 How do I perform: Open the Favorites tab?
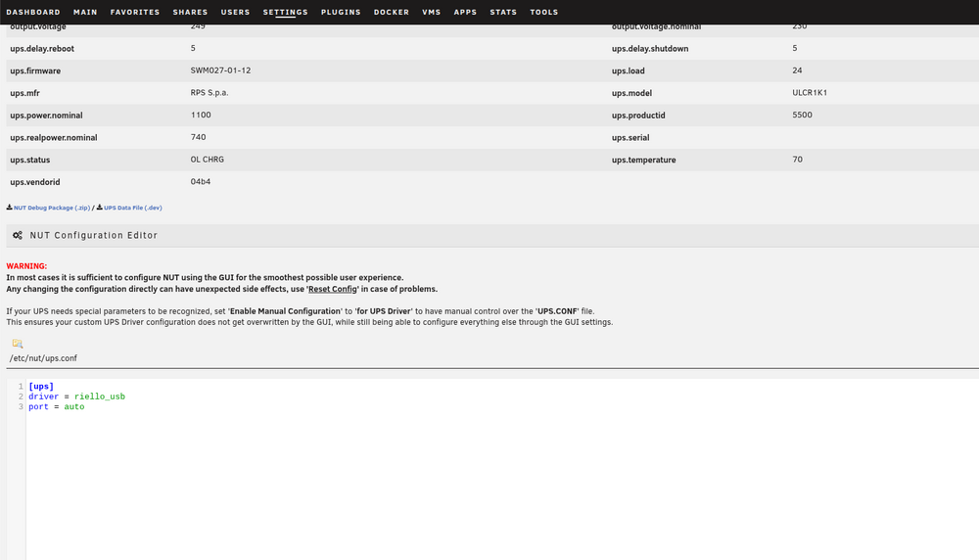(135, 12)
